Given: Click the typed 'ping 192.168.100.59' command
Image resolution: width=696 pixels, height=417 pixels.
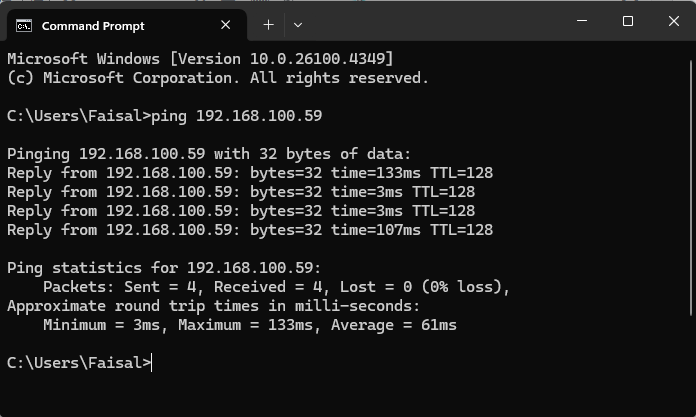Looking at the screenshot, I should pyautogui.click(x=237, y=116).
